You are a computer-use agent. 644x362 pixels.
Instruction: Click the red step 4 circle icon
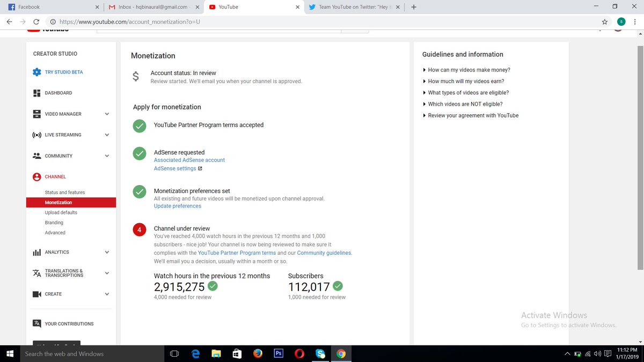click(x=140, y=230)
